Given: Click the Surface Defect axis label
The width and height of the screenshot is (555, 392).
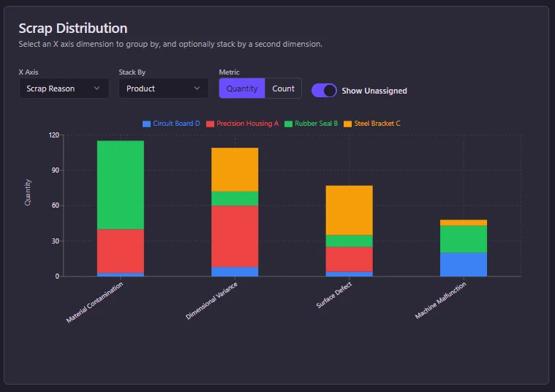Looking at the screenshot, I should pyautogui.click(x=334, y=295).
